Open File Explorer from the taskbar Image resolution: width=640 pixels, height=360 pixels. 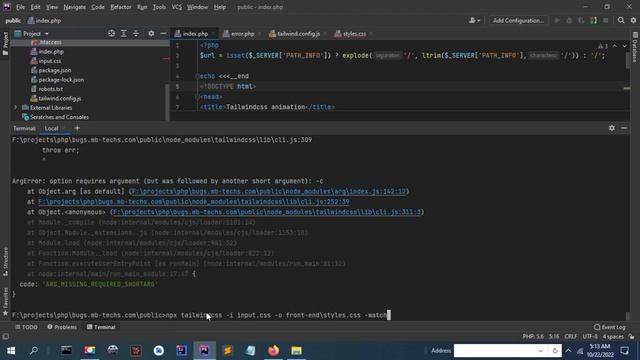[296, 351]
